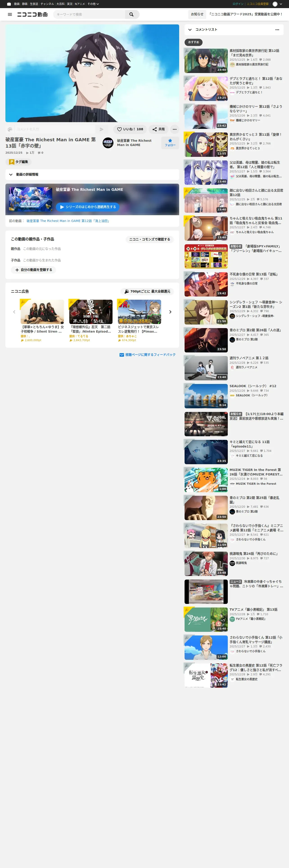
Task: Click the comment command palette icon
Action: (x=10, y=129)
